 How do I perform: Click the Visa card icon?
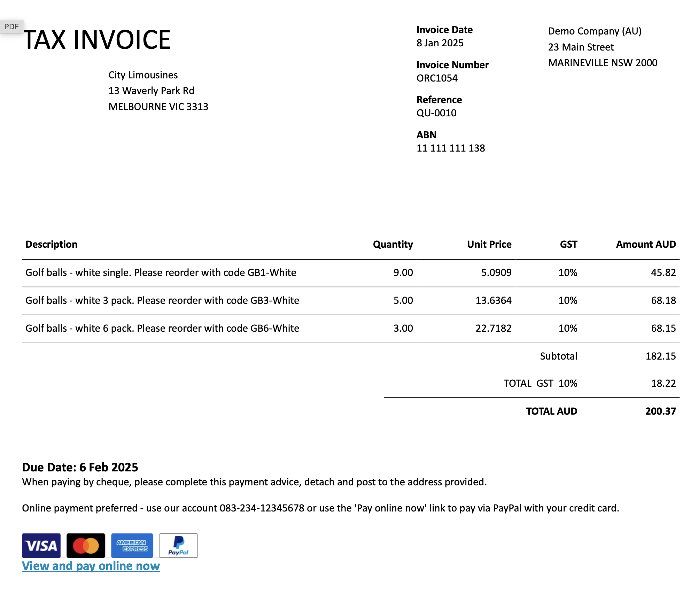tap(41, 545)
